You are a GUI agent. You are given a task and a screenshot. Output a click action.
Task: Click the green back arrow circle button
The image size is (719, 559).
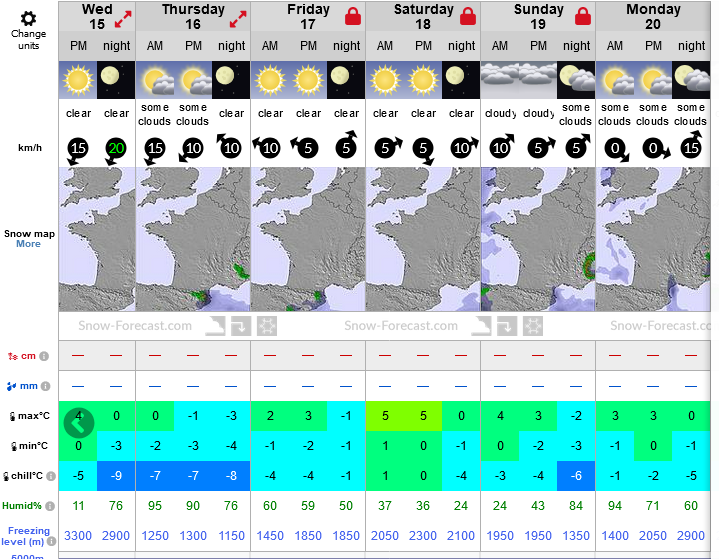pos(79,423)
